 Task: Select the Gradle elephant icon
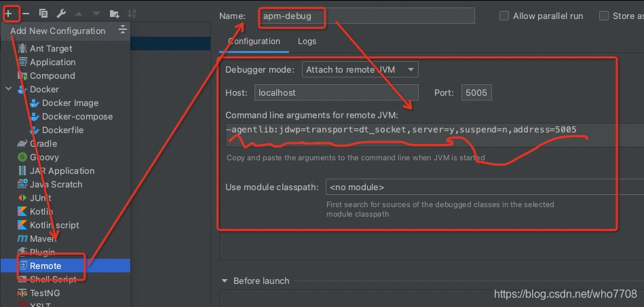tap(22, 143)
